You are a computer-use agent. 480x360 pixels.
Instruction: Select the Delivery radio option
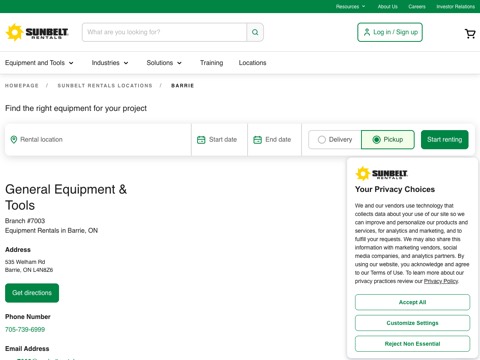[x=335, y=140]
